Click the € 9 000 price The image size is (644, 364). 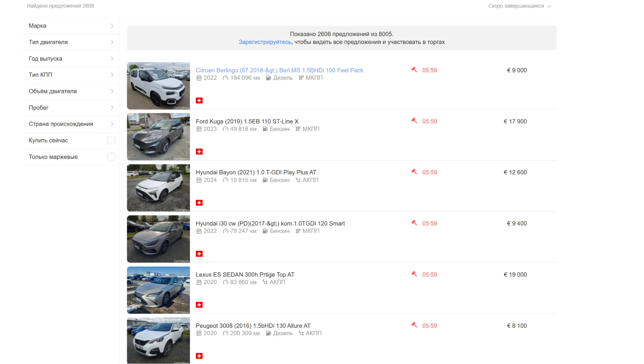pyautogui.click(x=517, y=70)
